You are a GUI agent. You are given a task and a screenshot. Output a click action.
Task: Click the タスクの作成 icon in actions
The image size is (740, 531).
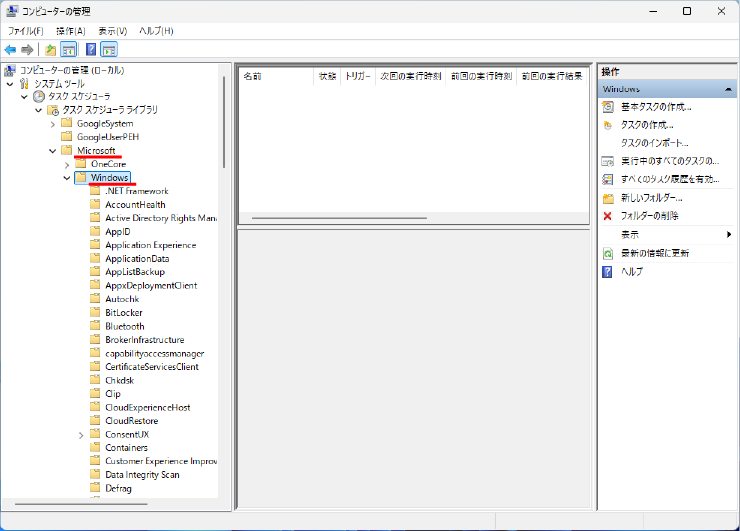(608, 125)
